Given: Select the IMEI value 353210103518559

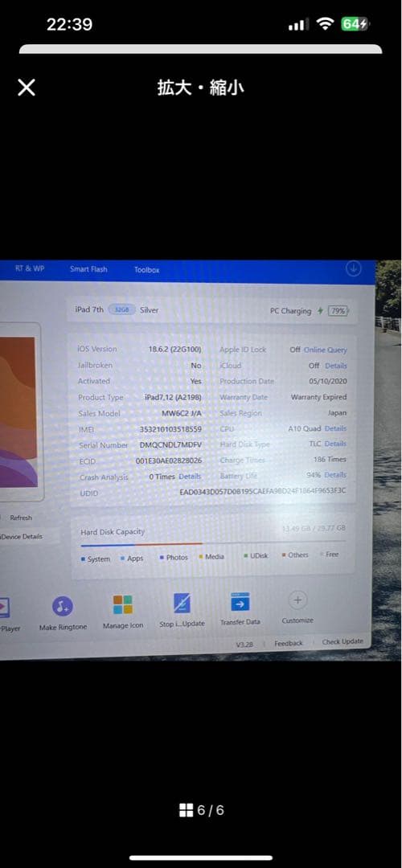Looking at the screenshot, I should coord(170,429).
